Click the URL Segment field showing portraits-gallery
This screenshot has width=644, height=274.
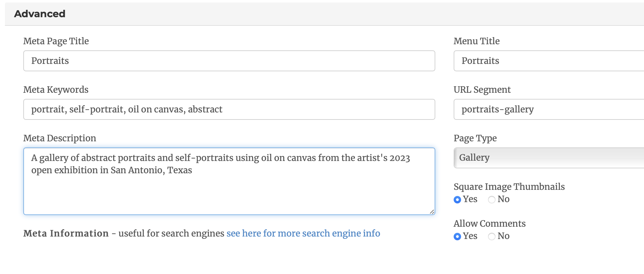549,109
